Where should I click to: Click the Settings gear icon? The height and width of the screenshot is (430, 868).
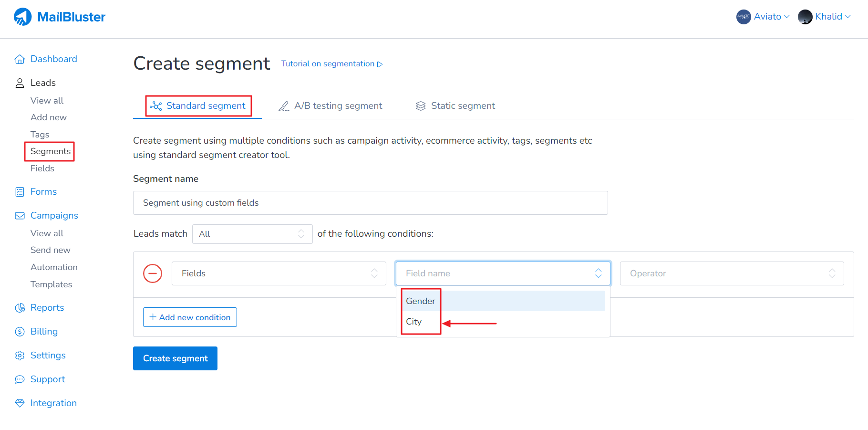point(20,356)
